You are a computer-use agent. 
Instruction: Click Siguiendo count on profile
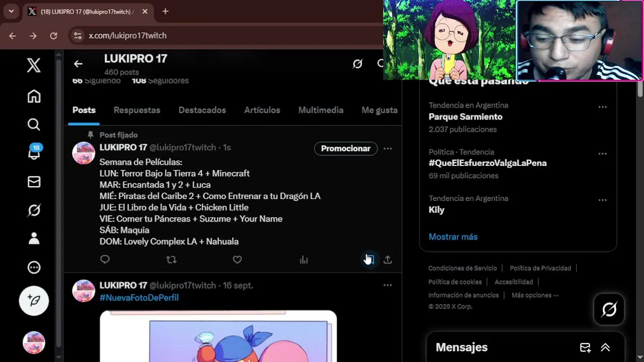point(97,80)
